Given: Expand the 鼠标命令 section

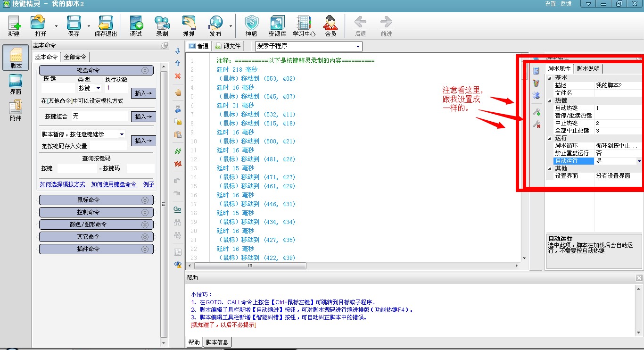Looking at the screenshot, I should (x=145, y=200).
